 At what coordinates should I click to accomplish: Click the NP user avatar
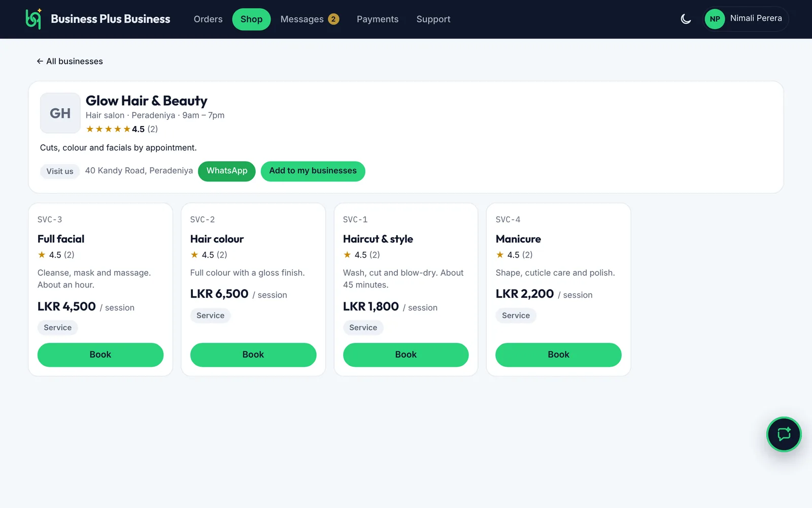coord(715,19)
